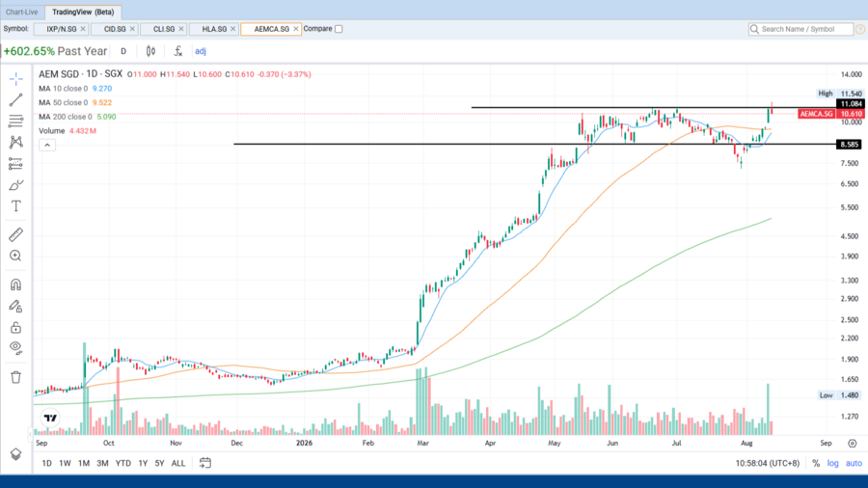
Task: Click the +602.65% Past Year text
Action: tap(55, 51)
